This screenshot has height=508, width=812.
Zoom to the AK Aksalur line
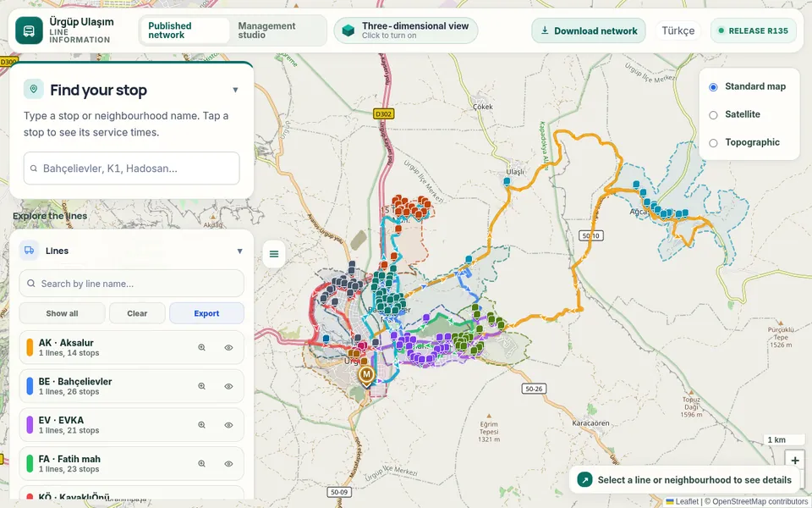[x=202, y=348]
